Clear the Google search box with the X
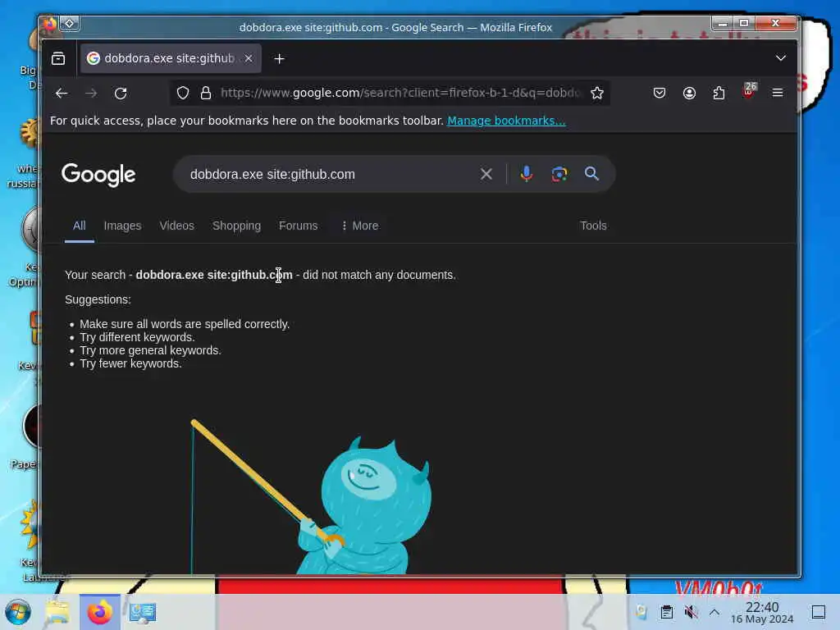The height and width of the screenshot is (630, 840). pyautogui.click(x=486, y=174)
